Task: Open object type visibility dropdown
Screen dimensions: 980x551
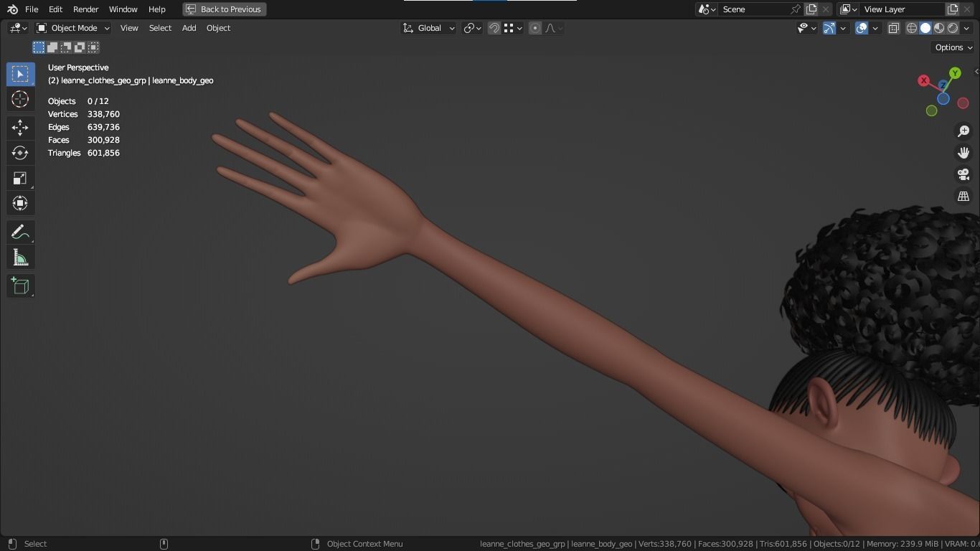Action: coord(807,28)
